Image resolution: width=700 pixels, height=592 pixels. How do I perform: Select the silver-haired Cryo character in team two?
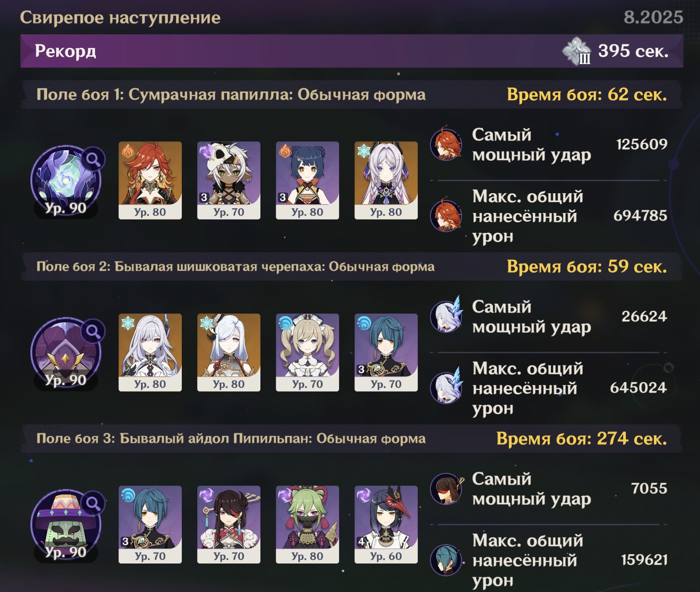150,352
